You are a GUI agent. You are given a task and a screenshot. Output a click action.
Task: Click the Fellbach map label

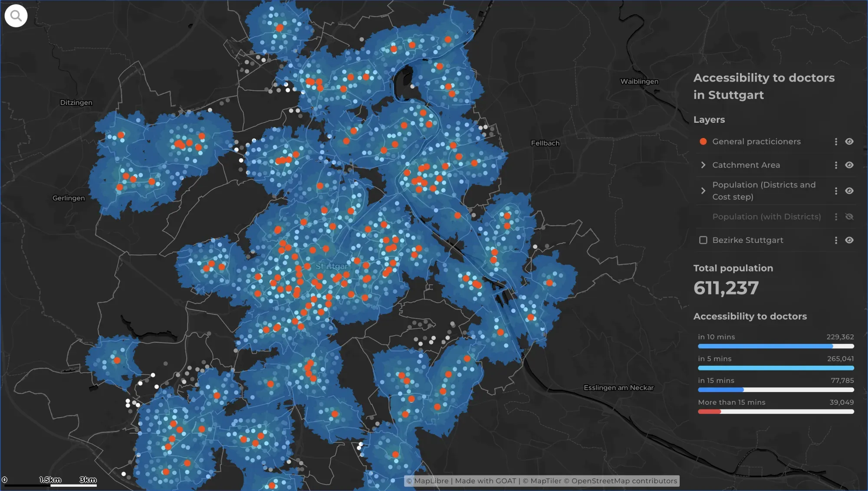click(545, 143)
